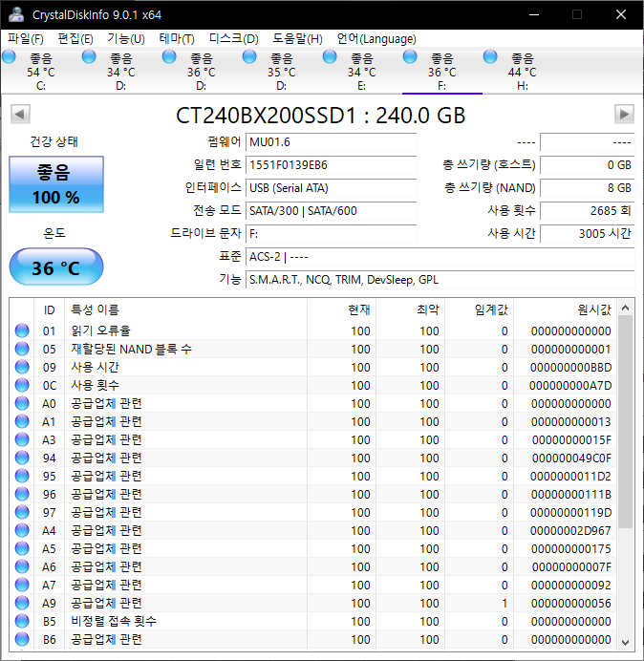The image size is (644, 661).
Task: Select the F: drive tab
Action: [441, 72]
